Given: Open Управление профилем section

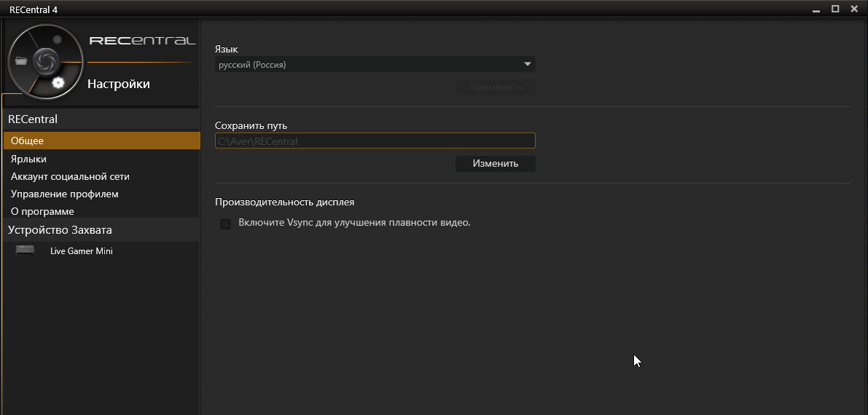Looking at the screenshot, I should 64,194.
